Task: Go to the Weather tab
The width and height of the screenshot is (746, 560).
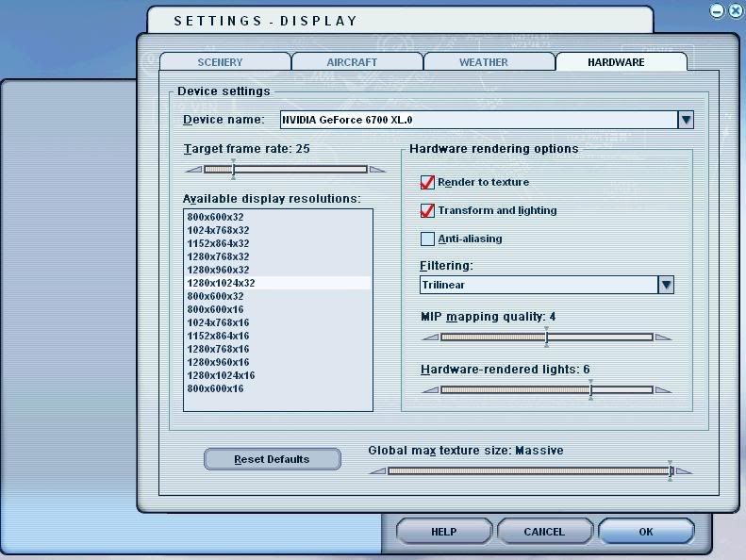Action: (x=489, y=62)
